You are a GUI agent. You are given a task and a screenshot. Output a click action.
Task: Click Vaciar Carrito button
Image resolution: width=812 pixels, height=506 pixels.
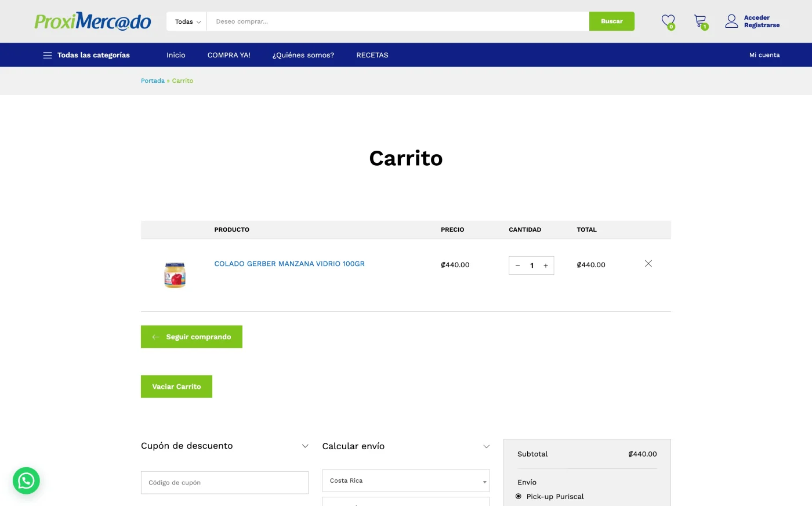[x=176, y=387]
